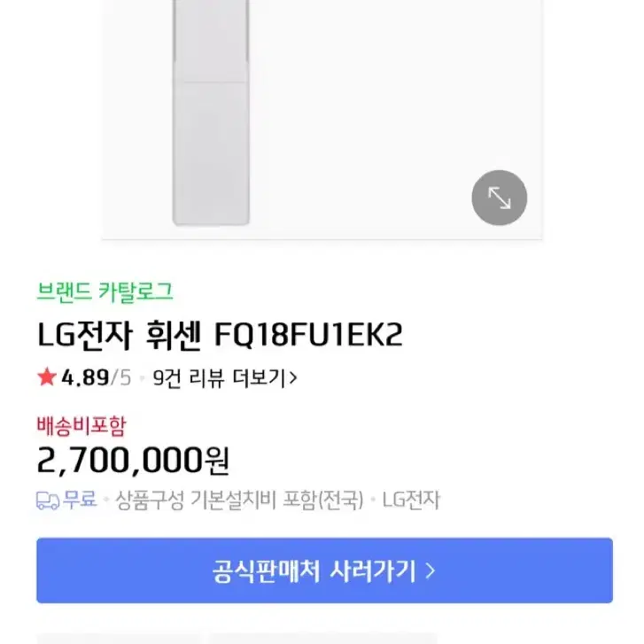This screenshot has height=644, width=644.
Task: Tap the air conditioner product photo
Action: (211, 115)
